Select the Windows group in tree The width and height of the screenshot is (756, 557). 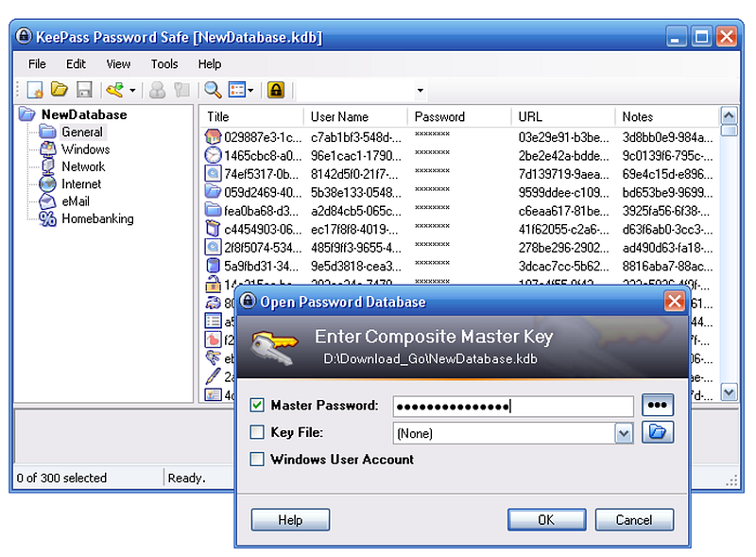(86, 149)
